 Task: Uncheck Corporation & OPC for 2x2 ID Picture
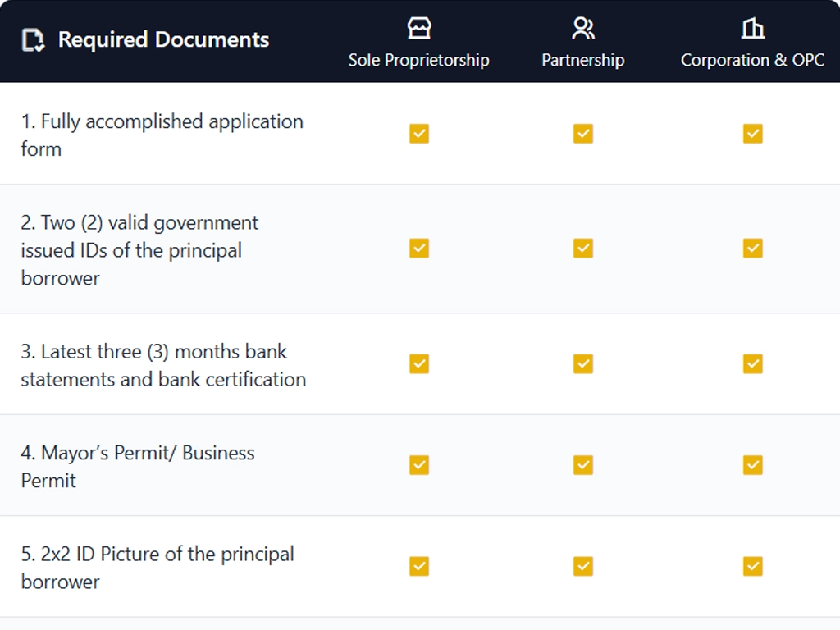pos(751,566)
